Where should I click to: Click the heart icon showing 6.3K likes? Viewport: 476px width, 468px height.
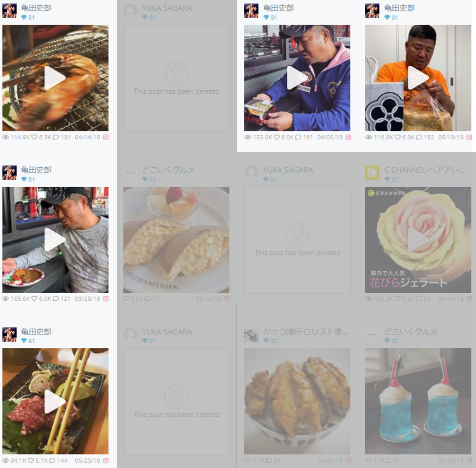[x=34, y=137]
